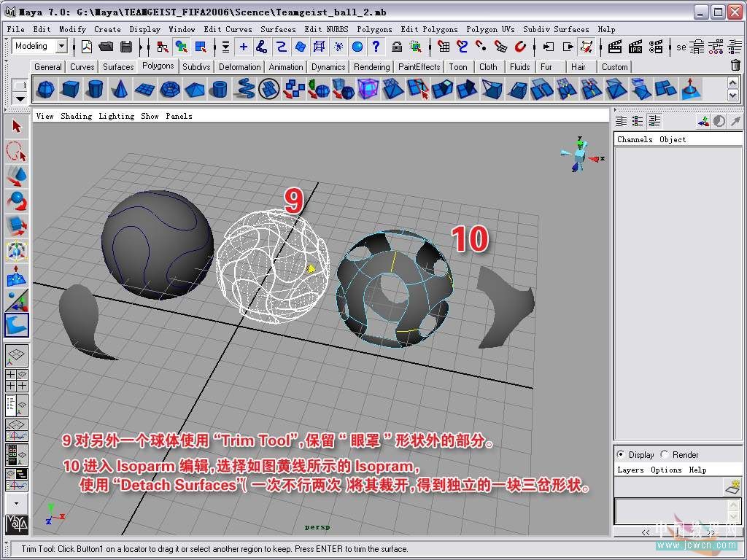The width and height of the screenshot is (747, 560).
Task: Open the selection mask presets dropdown icon
Action: 225,47
